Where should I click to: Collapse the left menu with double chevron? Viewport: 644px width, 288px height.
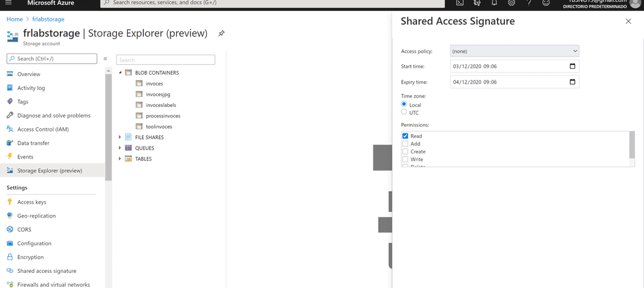click(105, 58)
